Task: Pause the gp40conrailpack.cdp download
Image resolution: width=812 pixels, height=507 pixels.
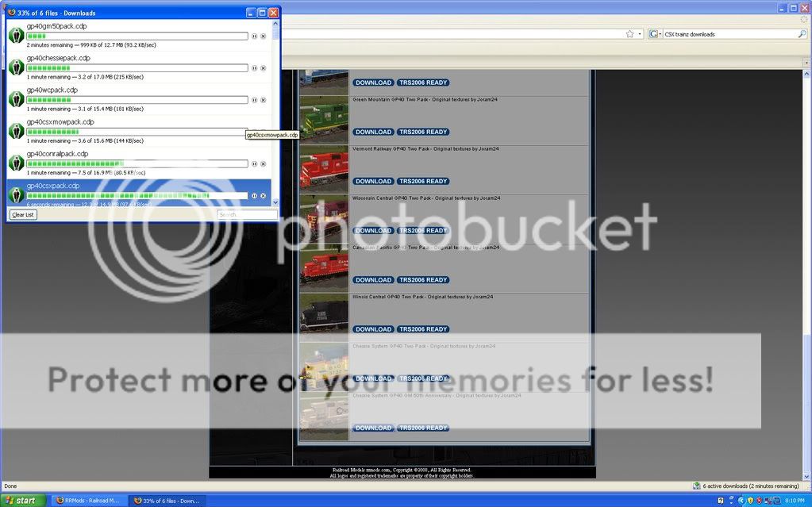Action: (x=254, y=163)
